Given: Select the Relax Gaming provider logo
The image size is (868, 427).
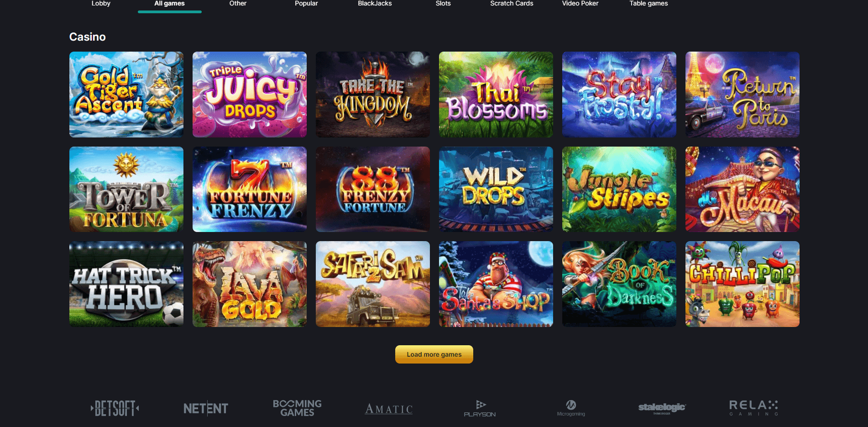Looking at the screenshot, I should 753,408.
